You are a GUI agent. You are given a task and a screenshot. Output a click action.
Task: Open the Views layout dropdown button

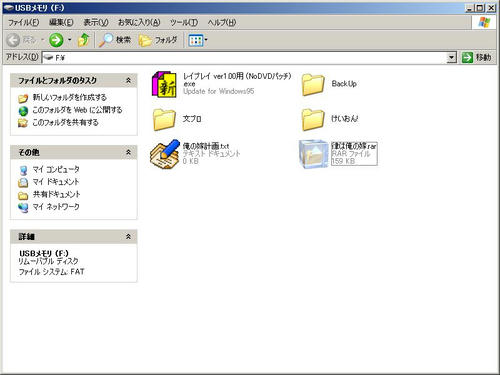pos(198,40)
